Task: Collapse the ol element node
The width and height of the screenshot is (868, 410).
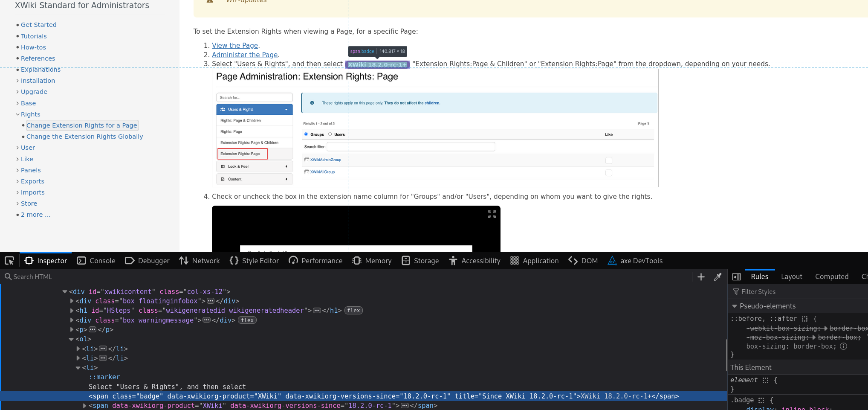Action: 71,339
